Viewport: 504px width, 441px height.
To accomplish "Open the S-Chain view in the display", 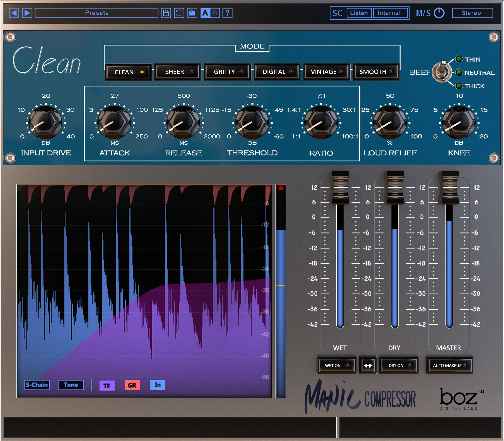I will pos(37,385).
